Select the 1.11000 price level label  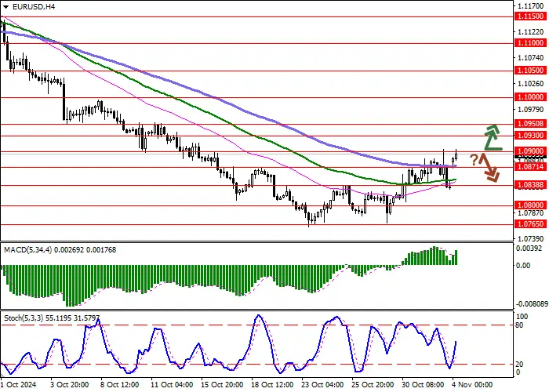[x=532, y=42]
